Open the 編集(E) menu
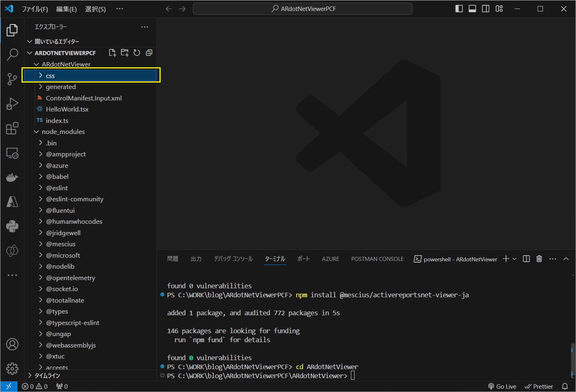This screenshot has height=392, width=576. click(x=66, y=9)
